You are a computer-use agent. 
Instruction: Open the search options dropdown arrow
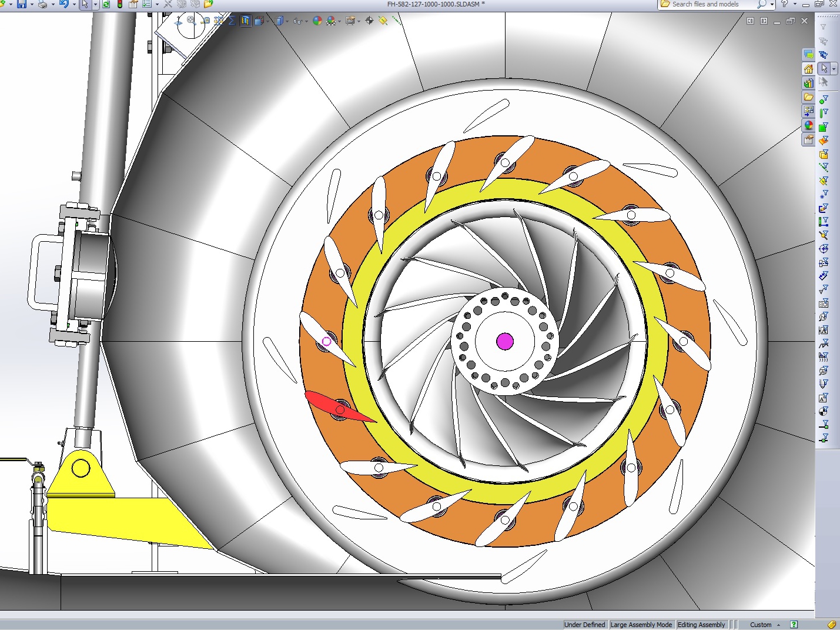772,5
